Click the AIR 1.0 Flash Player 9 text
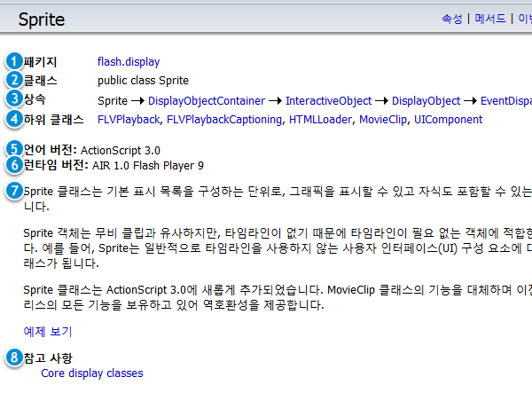The width and height of the screenshot is (532, 393). [148, 165]
